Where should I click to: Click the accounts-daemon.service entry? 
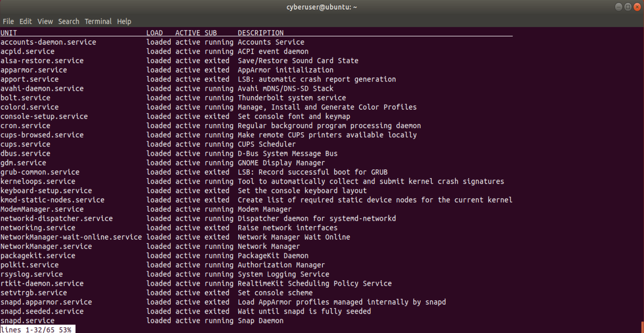[x=48, y=42]
